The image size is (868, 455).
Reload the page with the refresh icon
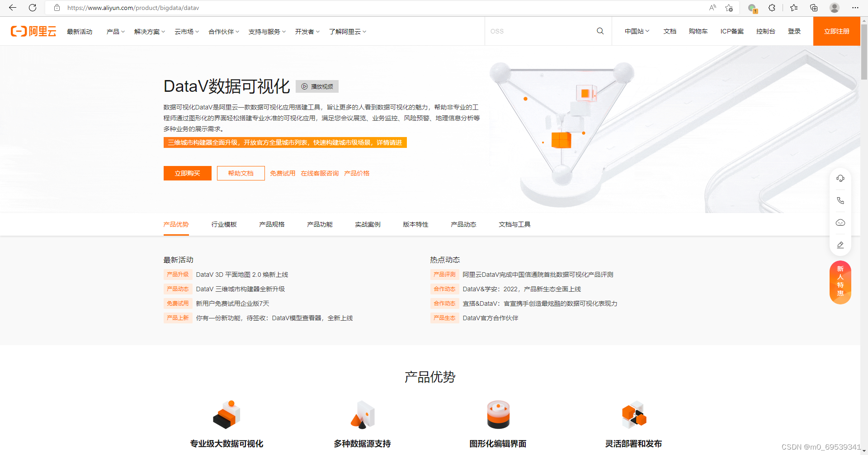33,8
